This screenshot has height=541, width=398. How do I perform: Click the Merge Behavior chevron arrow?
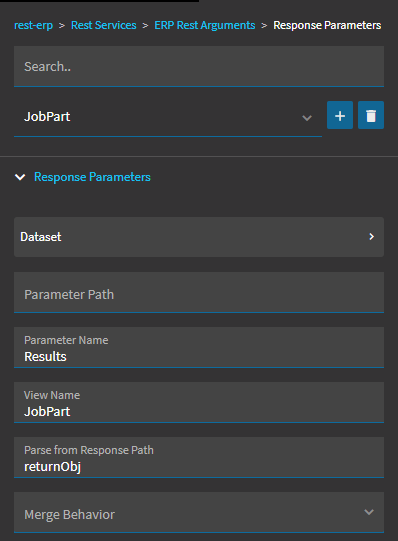369,512
